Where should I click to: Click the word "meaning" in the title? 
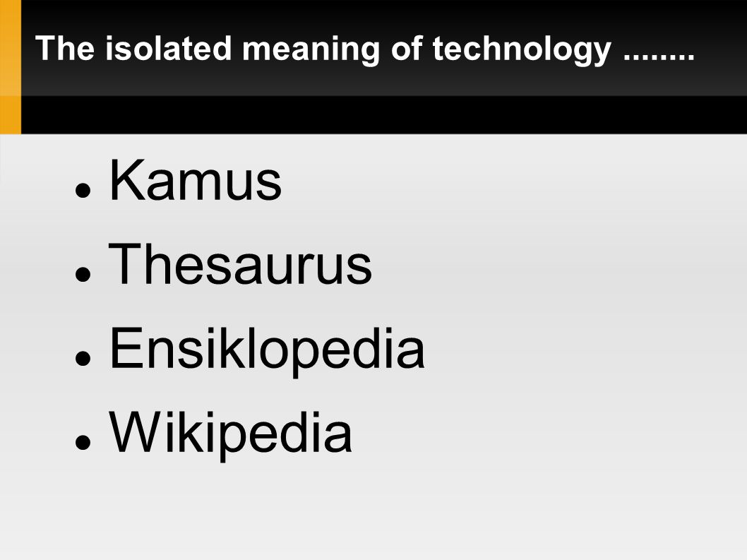pos(311,49)
